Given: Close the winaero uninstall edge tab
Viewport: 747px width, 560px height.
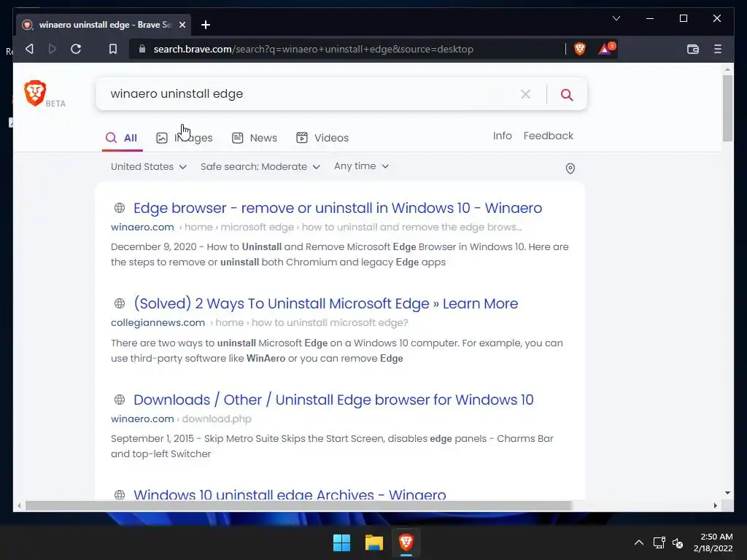Looking at the screenshot, I should pos(182,25).
